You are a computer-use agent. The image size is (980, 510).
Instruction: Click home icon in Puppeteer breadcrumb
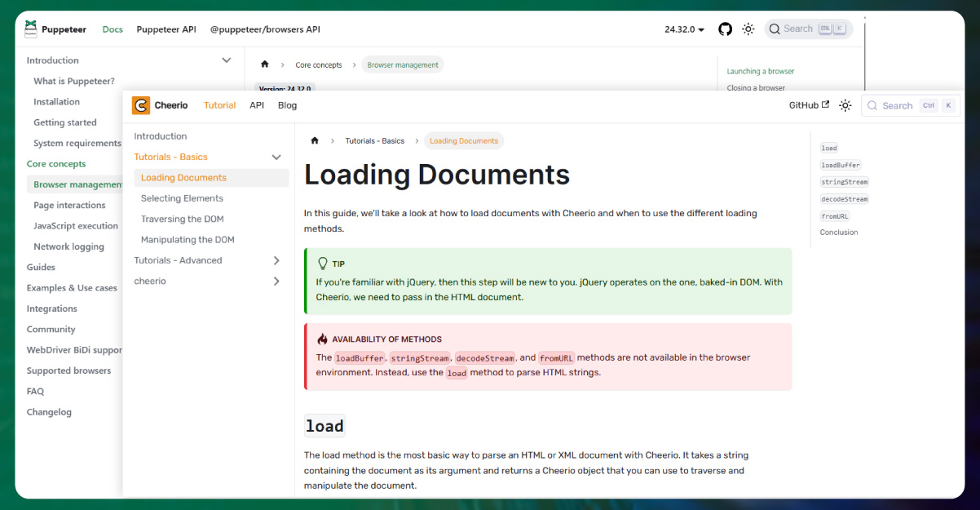[264, 65]
